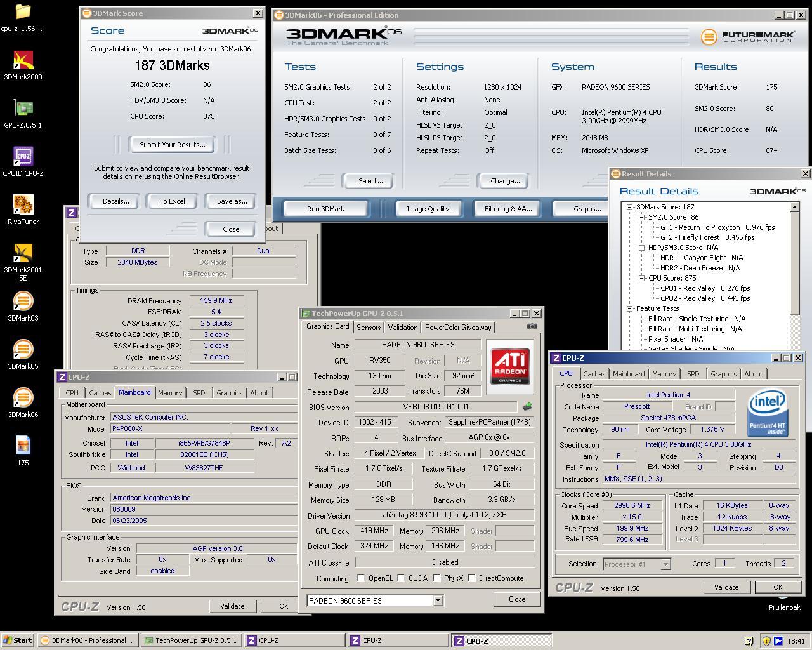Screen dimensions: 812x650
Task: Open Memory tab in mainboard CPU-Z window
Action: point(170,393)
